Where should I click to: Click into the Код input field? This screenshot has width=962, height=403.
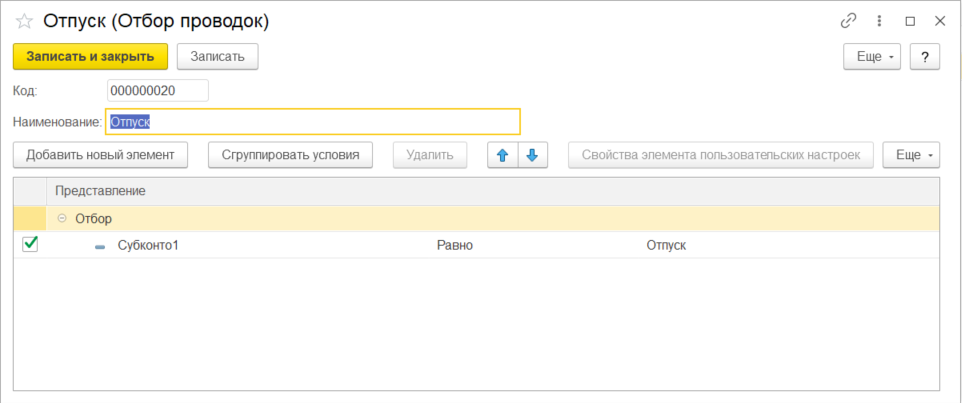tap(157, 91)
